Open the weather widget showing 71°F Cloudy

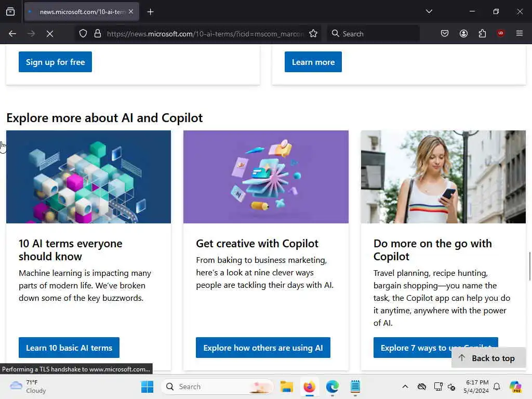coord(28,387)
